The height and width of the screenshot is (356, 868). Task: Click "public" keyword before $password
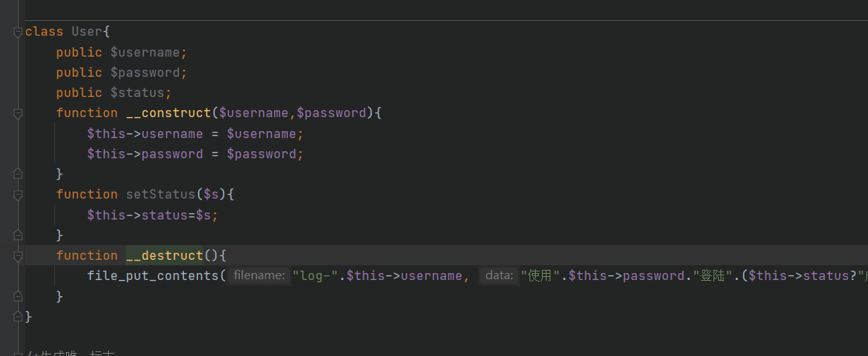79,72
